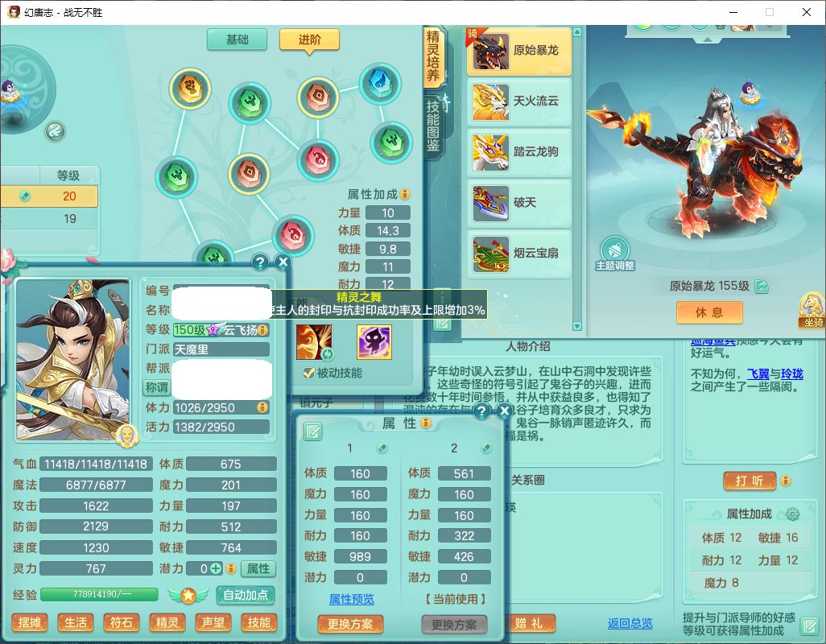Click the 自动加点 button
Image resolution: width=826 pixels, height=644 pixels.
coord(246,595)
